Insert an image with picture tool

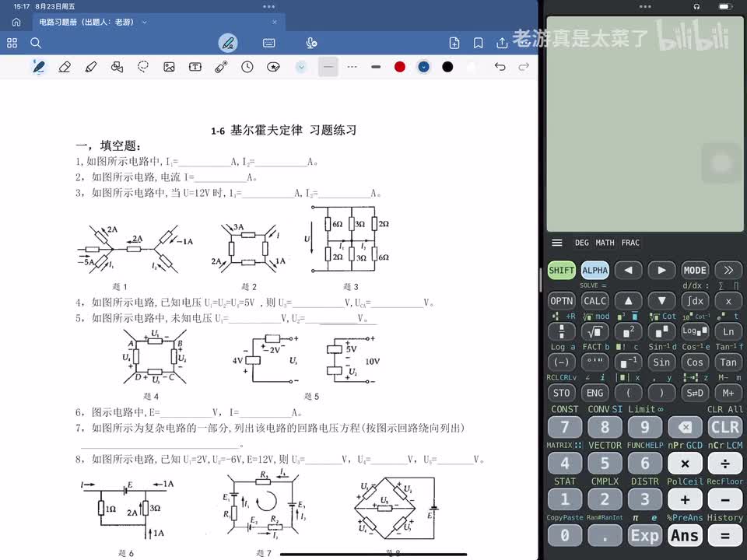click(169, 67)
